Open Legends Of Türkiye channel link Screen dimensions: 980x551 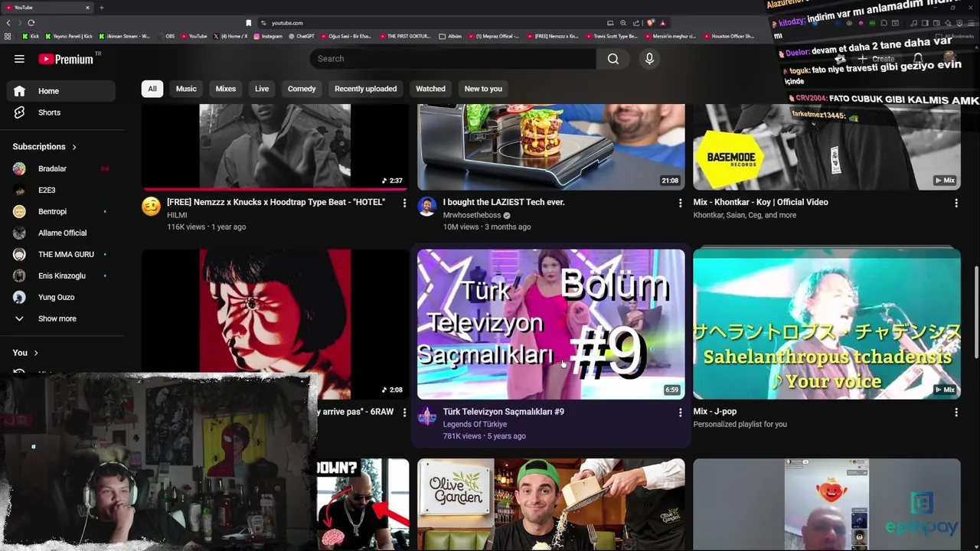tap(475, 425)
